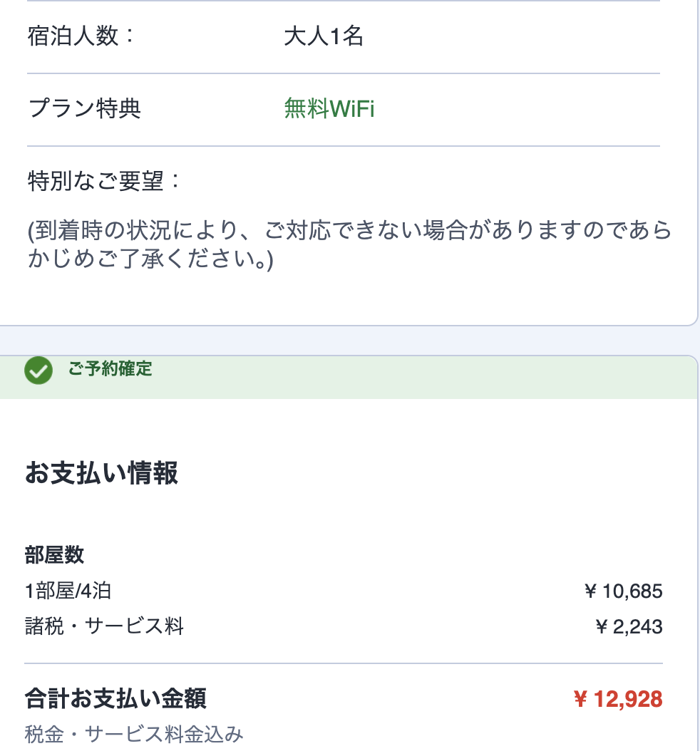Click the プラン特典 label
The width and height of the screenshot is (700, 751).
click(x=85, y=109)
